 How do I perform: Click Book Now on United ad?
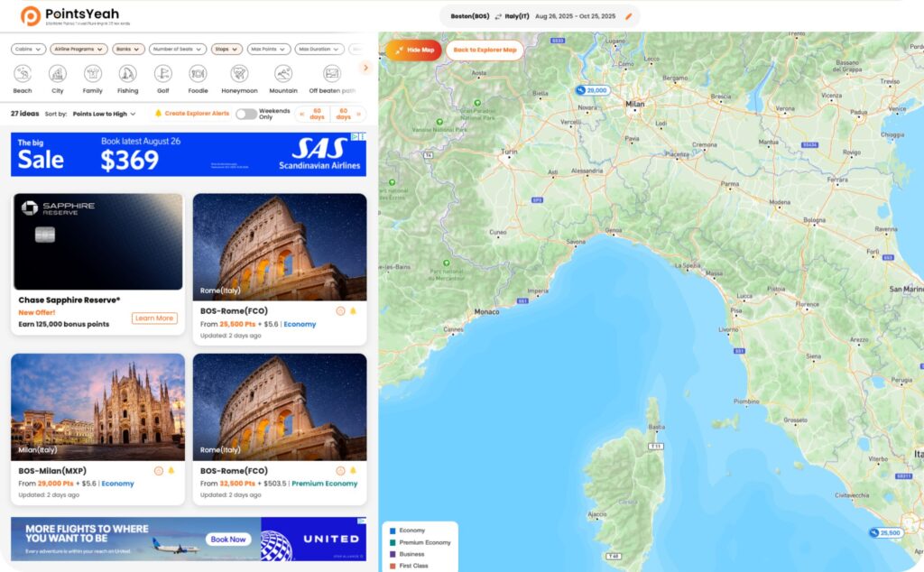tap(228, 539)
